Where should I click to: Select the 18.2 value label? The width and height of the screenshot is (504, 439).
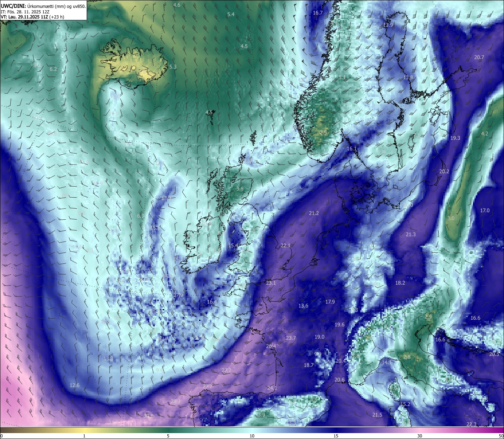point(400,283)
